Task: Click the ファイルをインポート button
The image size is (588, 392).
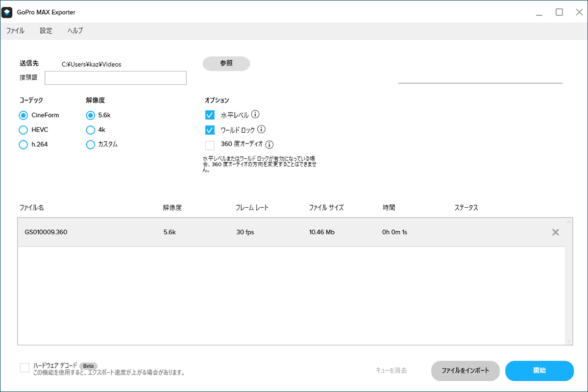Action: (465, 371)
